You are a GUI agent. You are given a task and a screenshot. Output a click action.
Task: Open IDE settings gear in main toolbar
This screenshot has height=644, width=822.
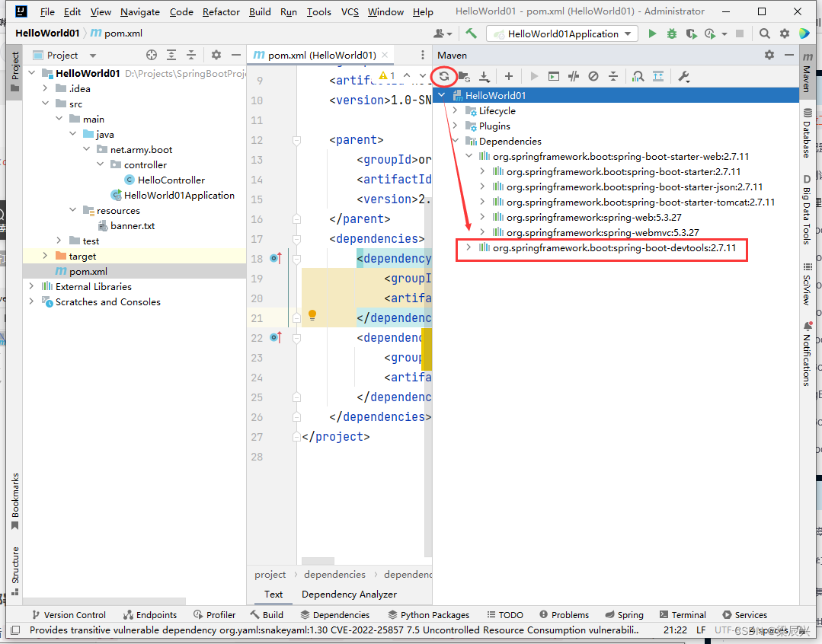tap(785, 33)
